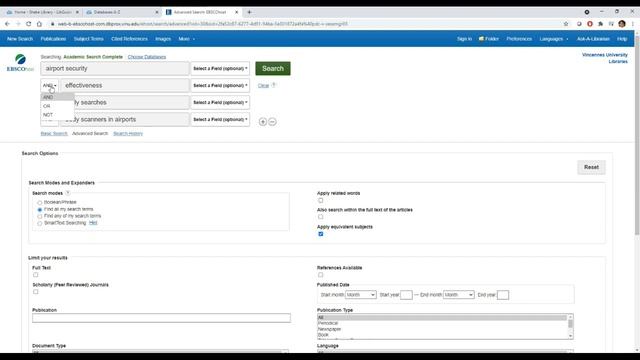Click the page vertical scrollbar
640x360 pixels.
point(637,135)
